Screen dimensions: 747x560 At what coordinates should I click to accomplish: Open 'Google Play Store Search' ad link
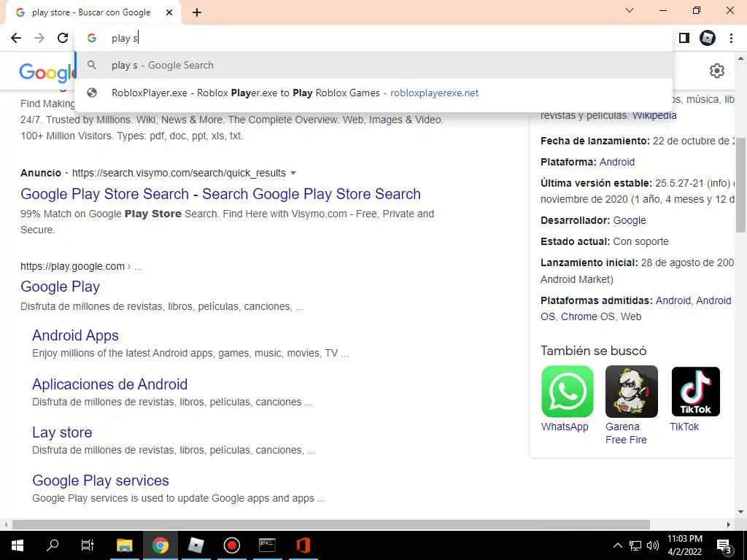[220, 194]
